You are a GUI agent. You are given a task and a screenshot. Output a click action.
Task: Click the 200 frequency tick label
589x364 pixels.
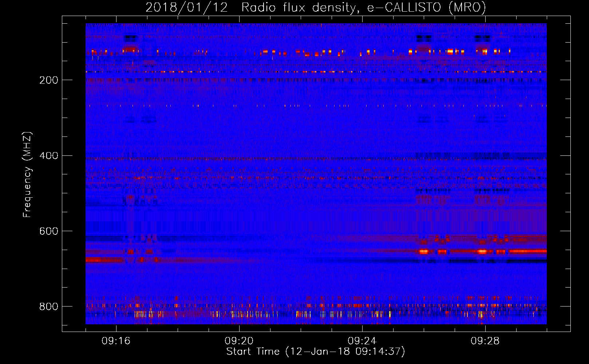pyautogui.click(x=49, y=80)
